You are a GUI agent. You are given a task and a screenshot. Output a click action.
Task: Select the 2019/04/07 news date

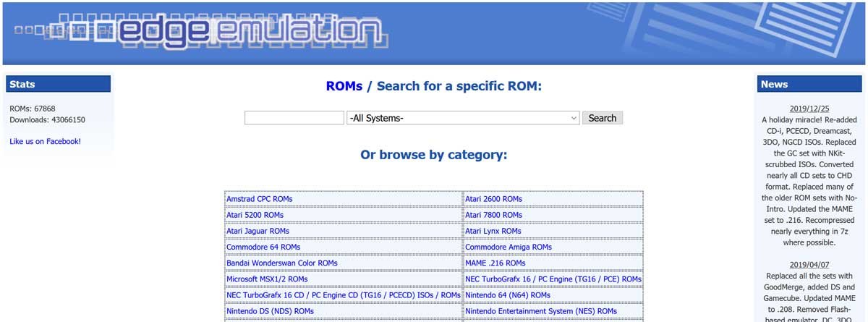click(809, 265)
